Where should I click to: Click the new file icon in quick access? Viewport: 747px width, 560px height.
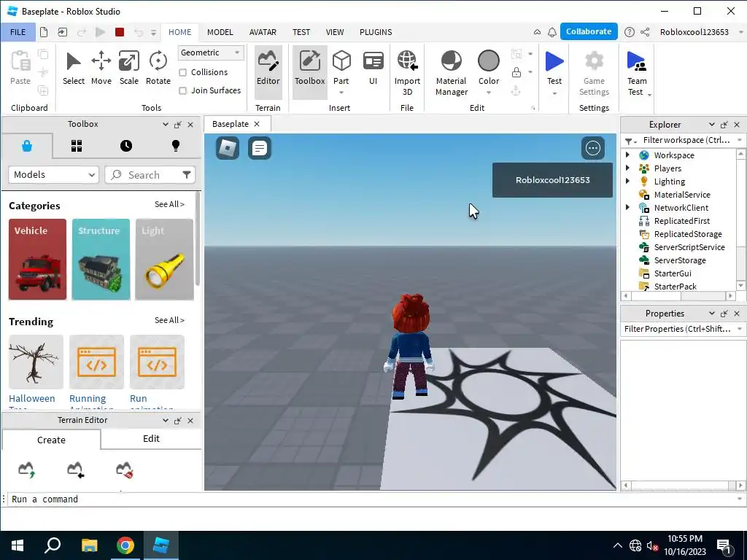coord(43,32)
